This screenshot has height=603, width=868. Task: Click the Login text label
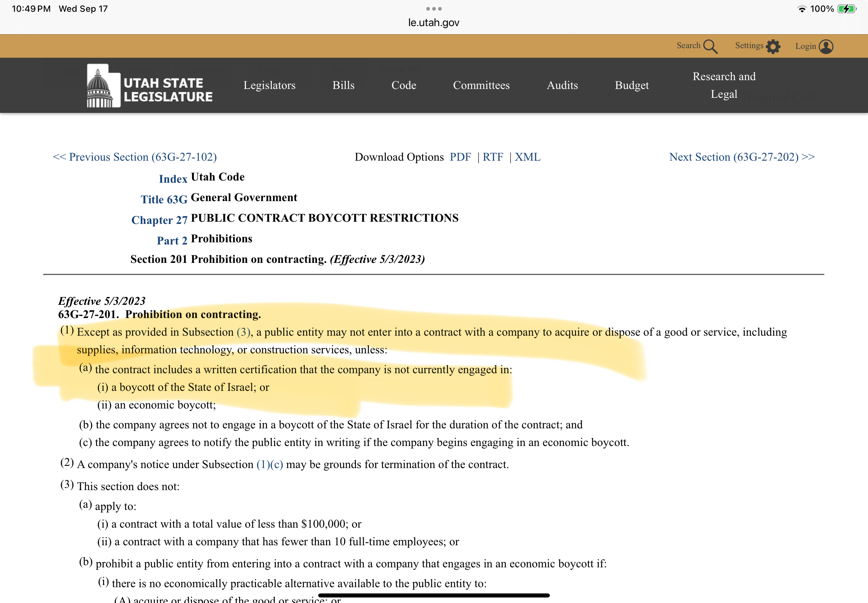805,46
